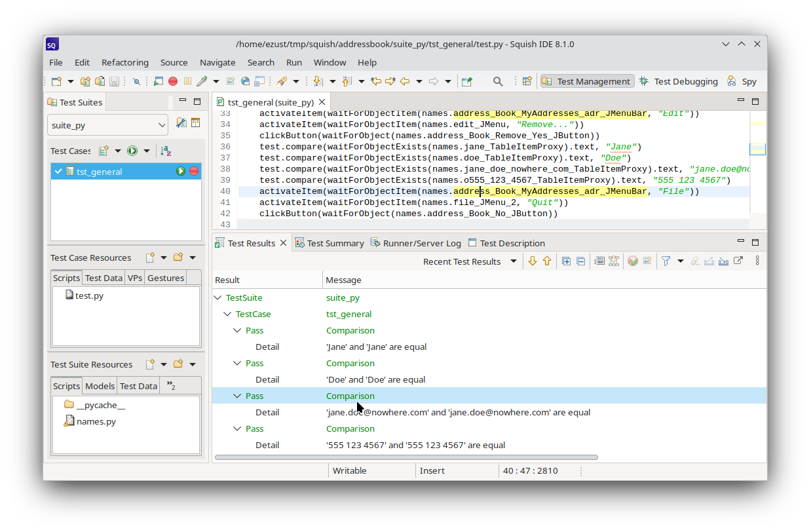Screen dimensions: 811x532
Task: Open Recent Test Results dropdown
Action: point(513,261)
